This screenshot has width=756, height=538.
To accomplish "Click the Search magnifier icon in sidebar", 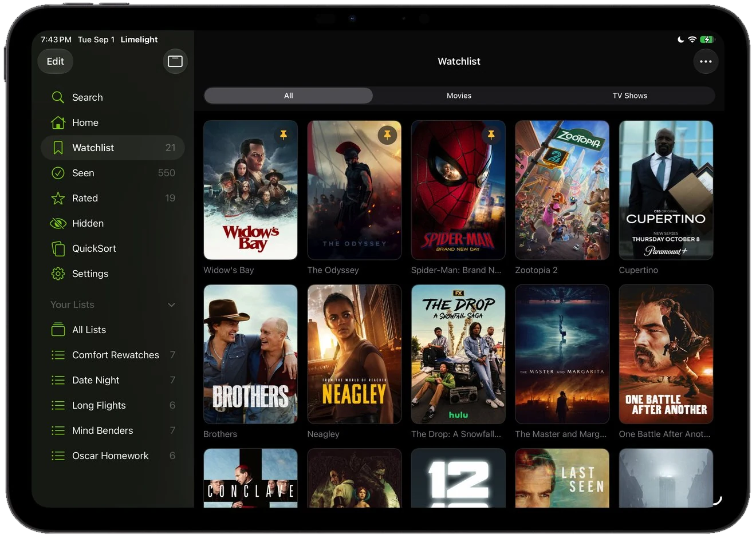I will [x=58, y=97].
